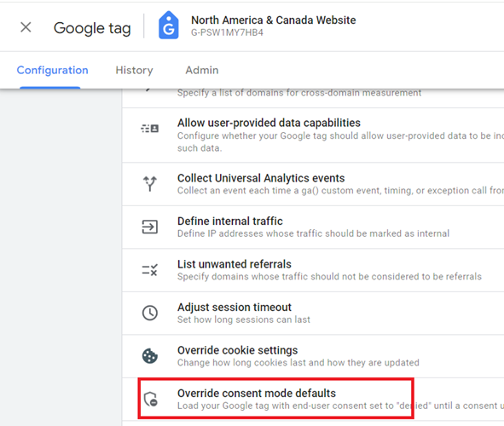
Task: Click the North America & Canada Website title
Action: click(x=274, y=20)
